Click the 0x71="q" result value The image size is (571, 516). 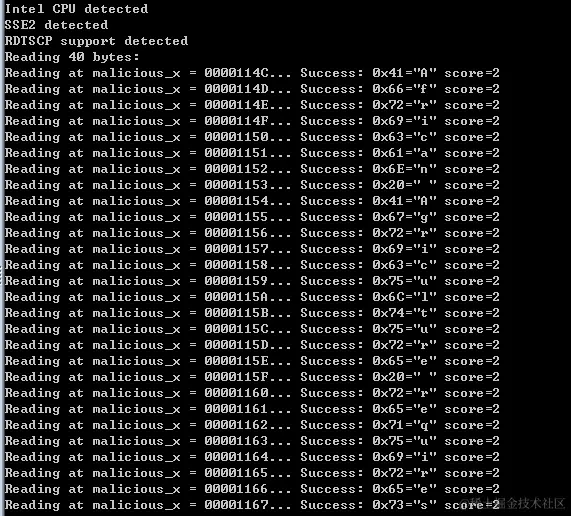pos(404,425)
